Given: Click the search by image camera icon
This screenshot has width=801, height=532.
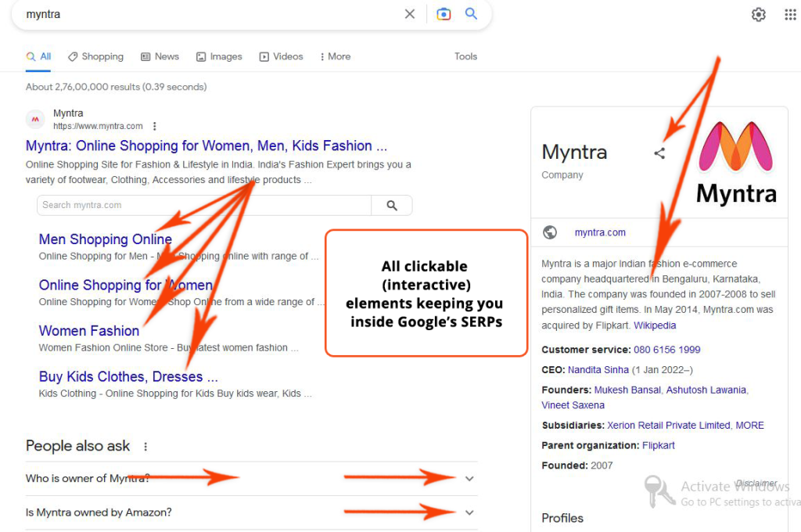Looking at the screenshot, I should pyautogui.click(x=444, y=13).
